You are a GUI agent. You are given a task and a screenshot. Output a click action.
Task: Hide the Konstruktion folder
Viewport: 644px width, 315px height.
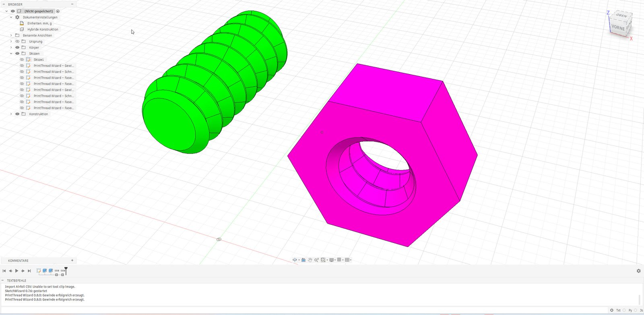click(17, 114)
